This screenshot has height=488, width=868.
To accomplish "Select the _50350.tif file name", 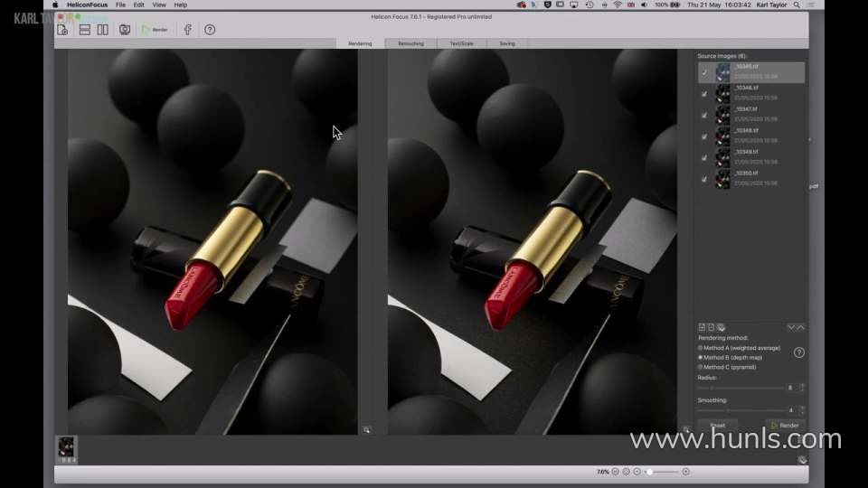I will click(746, 174).
